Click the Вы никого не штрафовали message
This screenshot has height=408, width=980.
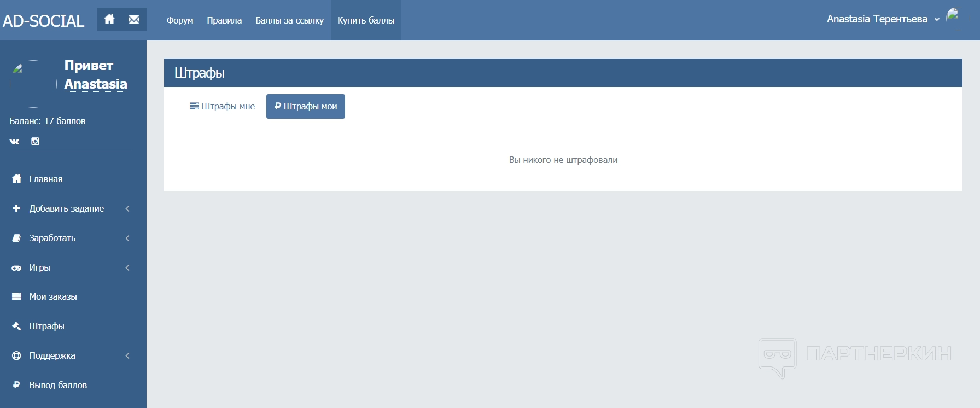tap(563, 160)
